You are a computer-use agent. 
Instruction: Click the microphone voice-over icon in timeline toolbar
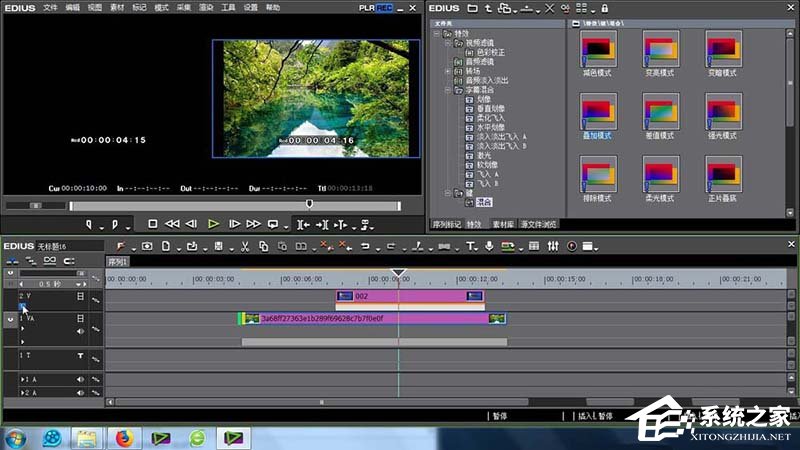tap(489, 246)
